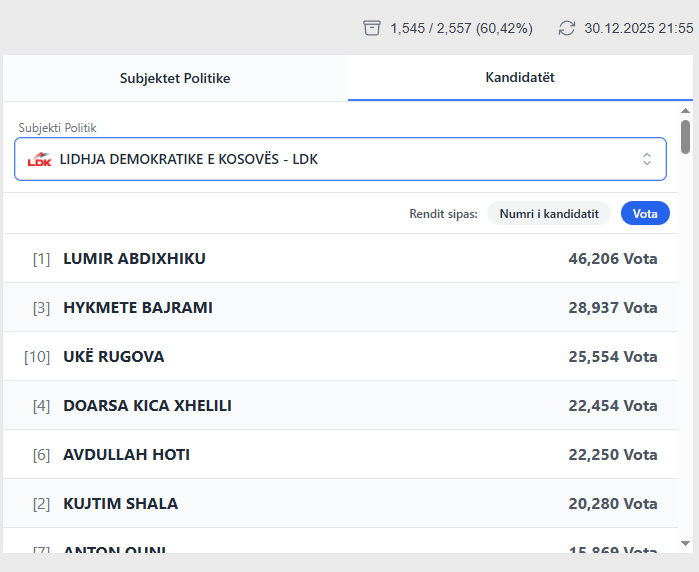Select candidate Lumir Abdixhiku row

click(x=340, y=259)
